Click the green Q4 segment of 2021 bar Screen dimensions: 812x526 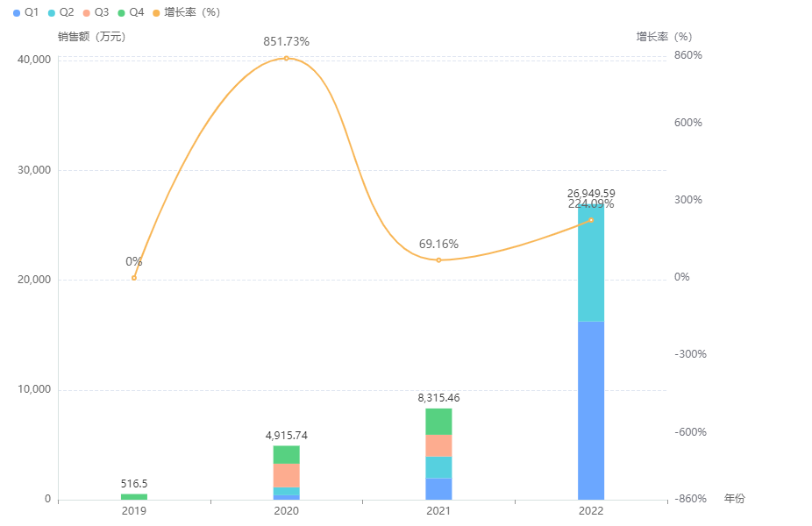pos(438,422)
